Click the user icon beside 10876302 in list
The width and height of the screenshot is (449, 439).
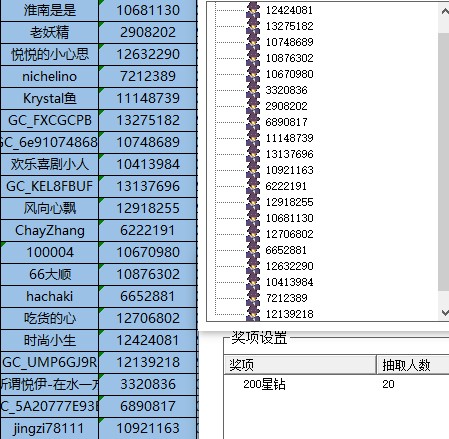[x=253, y=58]
